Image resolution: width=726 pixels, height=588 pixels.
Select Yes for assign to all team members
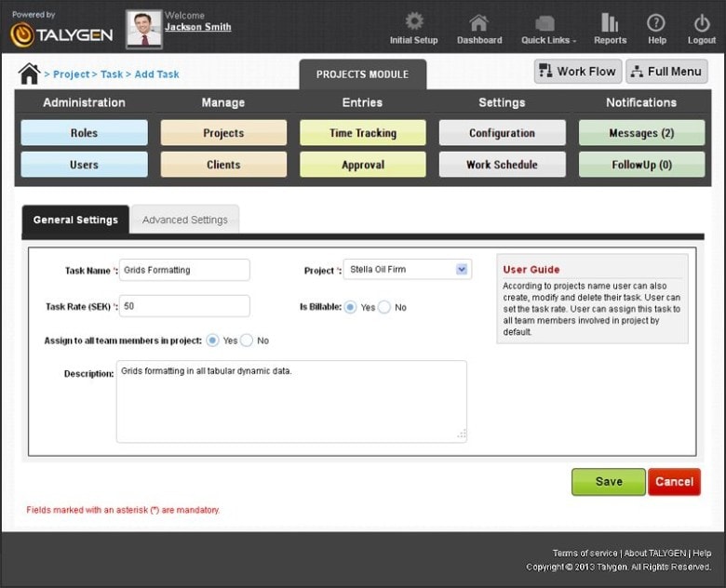pyautogui.click(x=212, y=341)
